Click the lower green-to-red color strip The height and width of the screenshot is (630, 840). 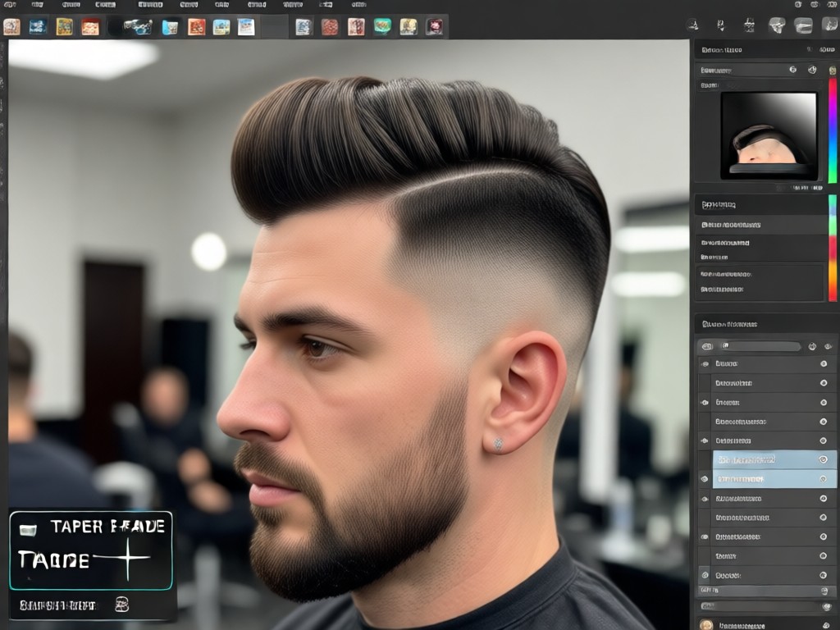coord(833,248)
